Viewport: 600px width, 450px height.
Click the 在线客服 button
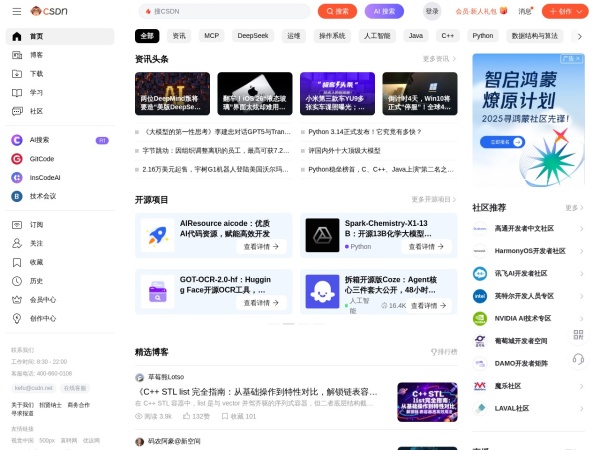pyautogui.click(x=75, y=388)
